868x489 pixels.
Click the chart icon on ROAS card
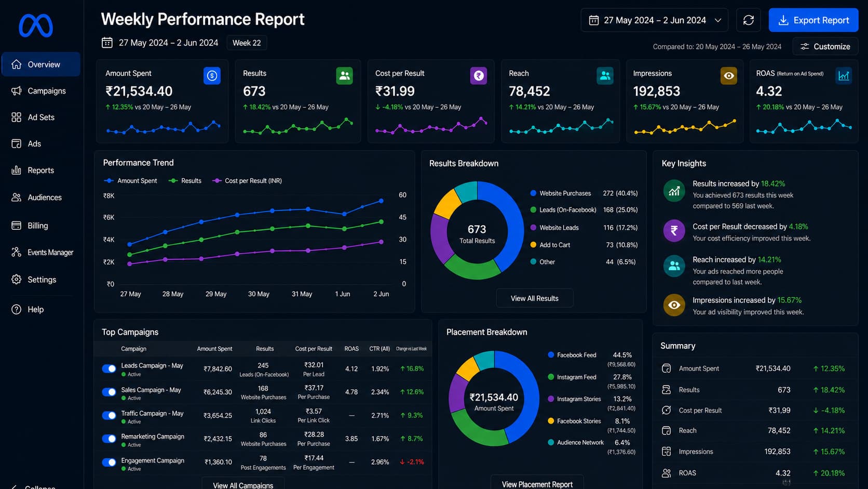pos(844,76)
